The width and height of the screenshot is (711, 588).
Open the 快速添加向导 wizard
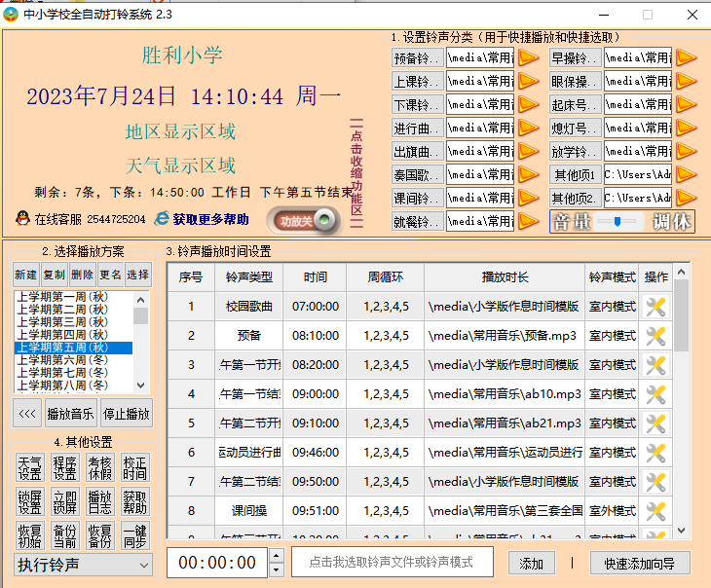tap(645, 563)
